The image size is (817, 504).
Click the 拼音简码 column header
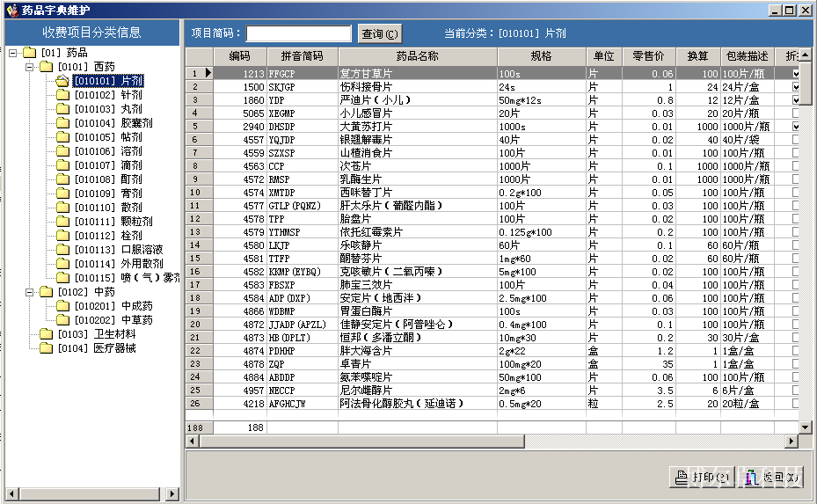pos(302,55)
